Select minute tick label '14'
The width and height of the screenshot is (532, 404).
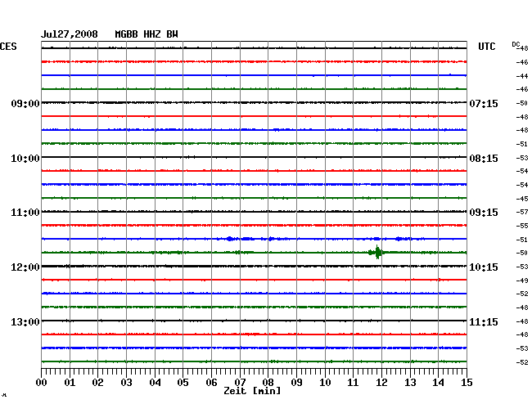click(438, 383)
